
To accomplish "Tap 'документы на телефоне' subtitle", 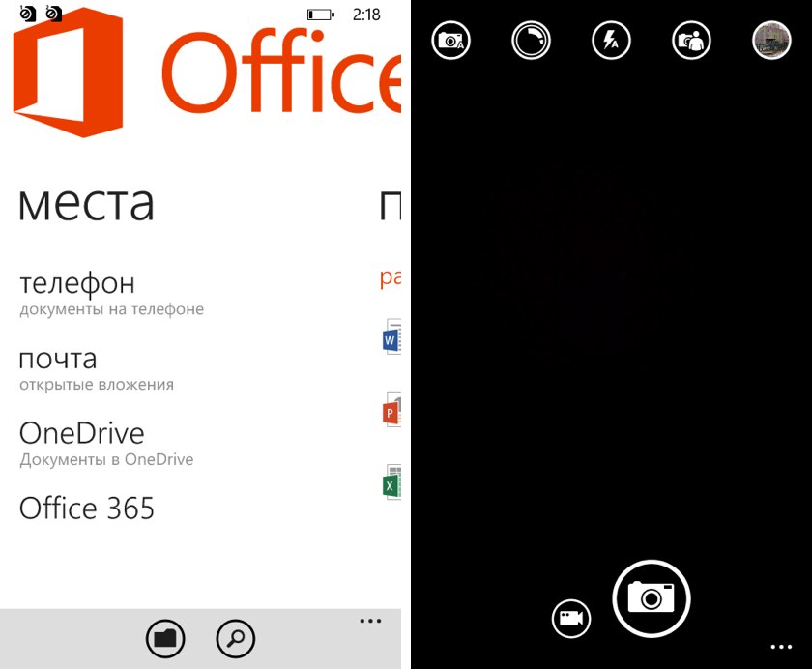I will (112, 309).
